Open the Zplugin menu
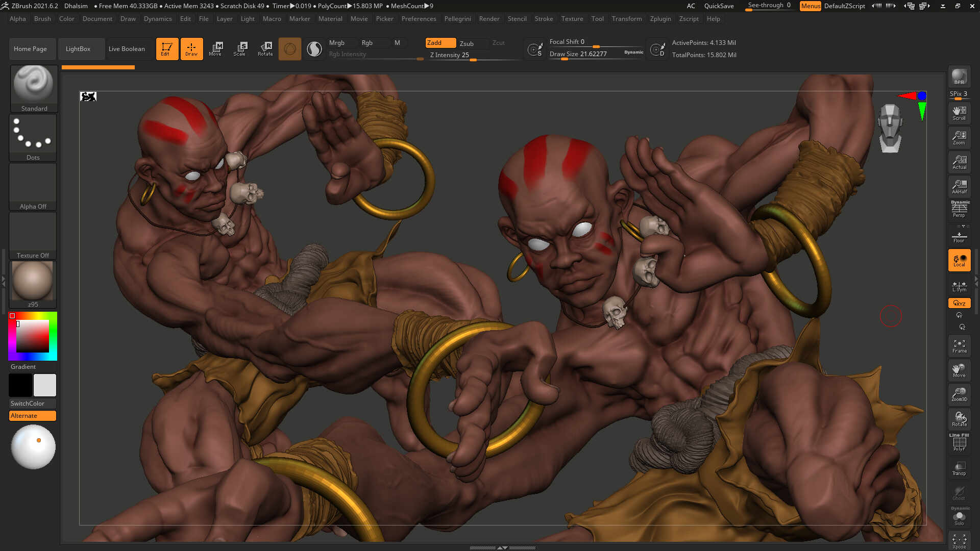Screen dimensions: 980x551 (660, 19)
